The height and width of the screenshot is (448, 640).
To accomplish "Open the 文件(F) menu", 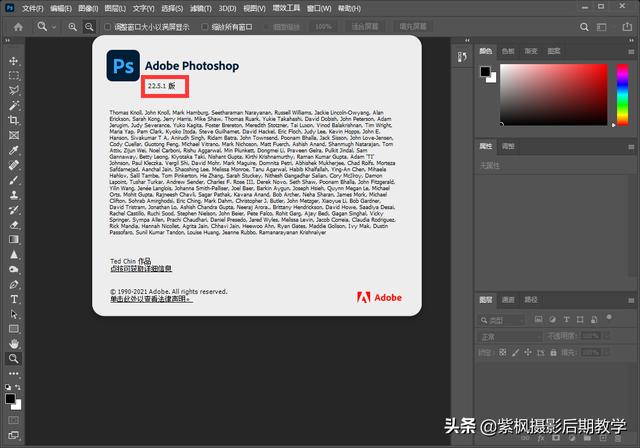I will [33, 8].
